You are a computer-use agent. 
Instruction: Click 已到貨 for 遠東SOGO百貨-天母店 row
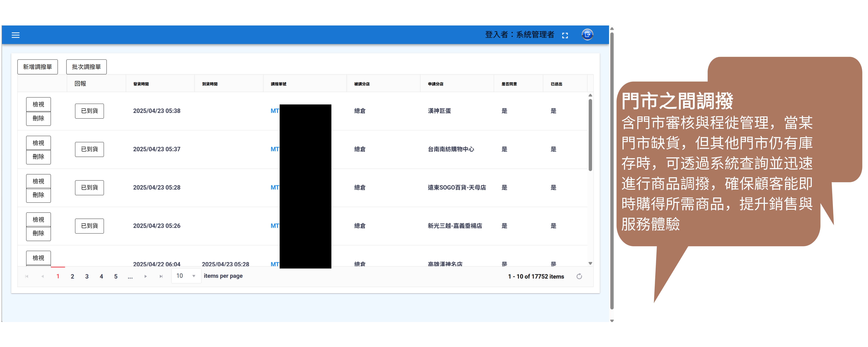(89, 188)
